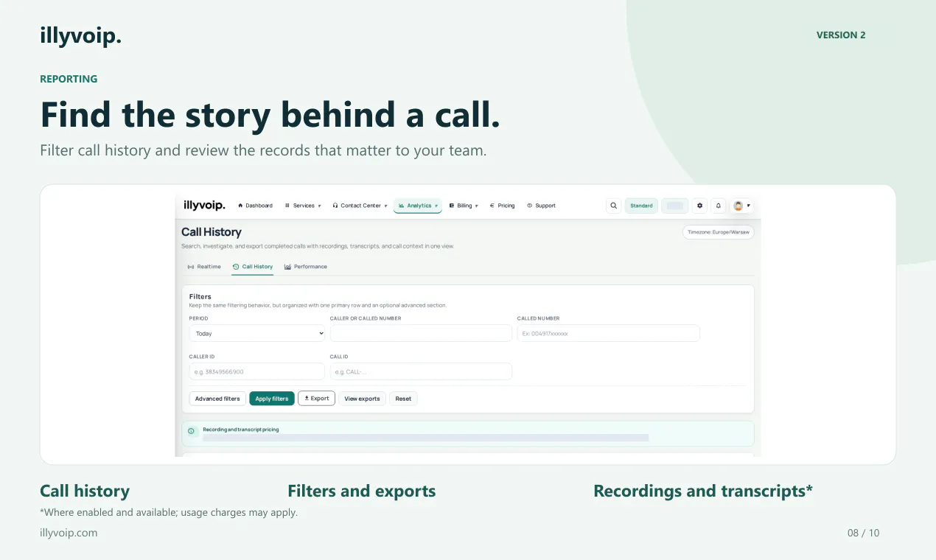The width and height of the screenshot is (936, 560).
Task: Click the search magnifier icon
Action: point(613,206)
